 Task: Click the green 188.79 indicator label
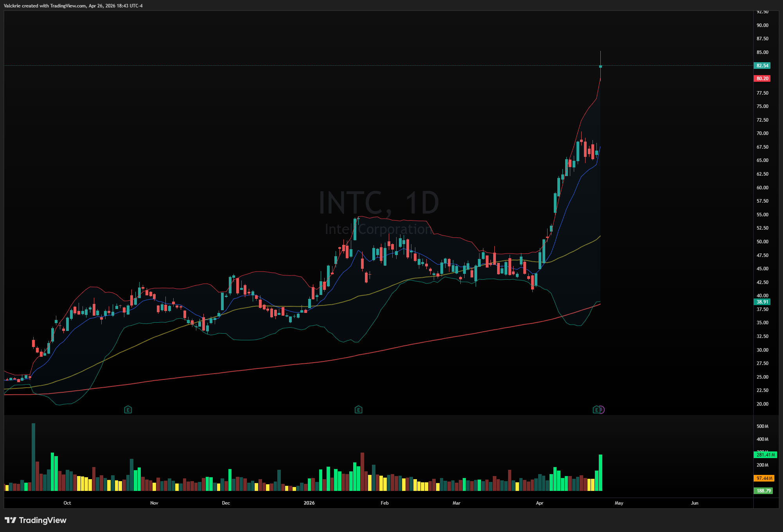coord(763,491)
